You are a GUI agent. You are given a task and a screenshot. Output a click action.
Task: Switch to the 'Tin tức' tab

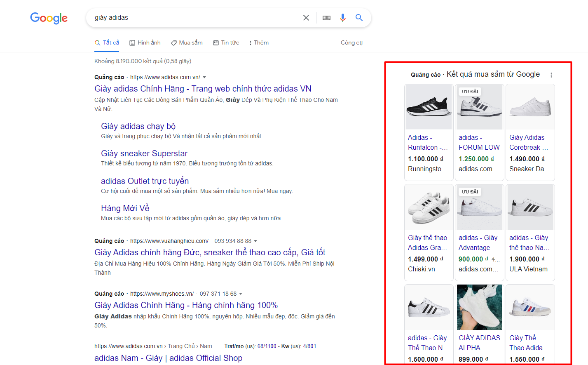(x=226, y=42)
